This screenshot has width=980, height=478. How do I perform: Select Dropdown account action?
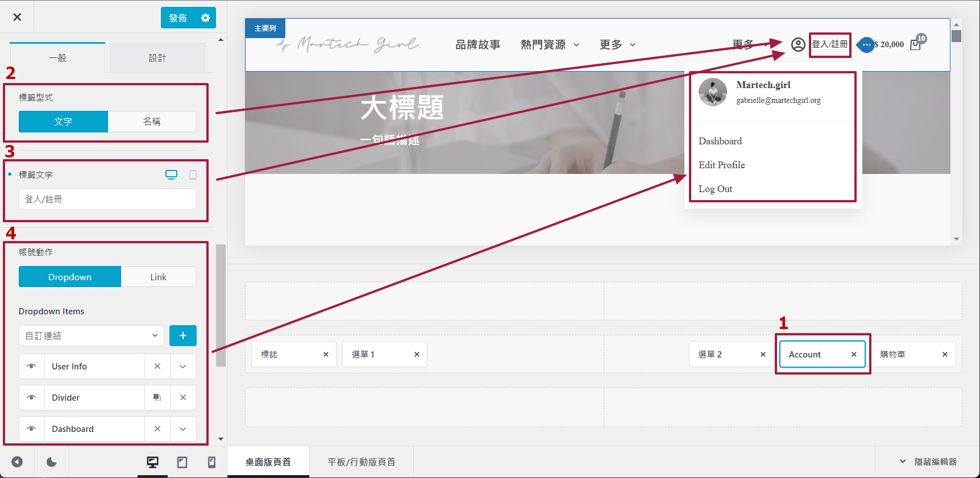coord(70,277)
